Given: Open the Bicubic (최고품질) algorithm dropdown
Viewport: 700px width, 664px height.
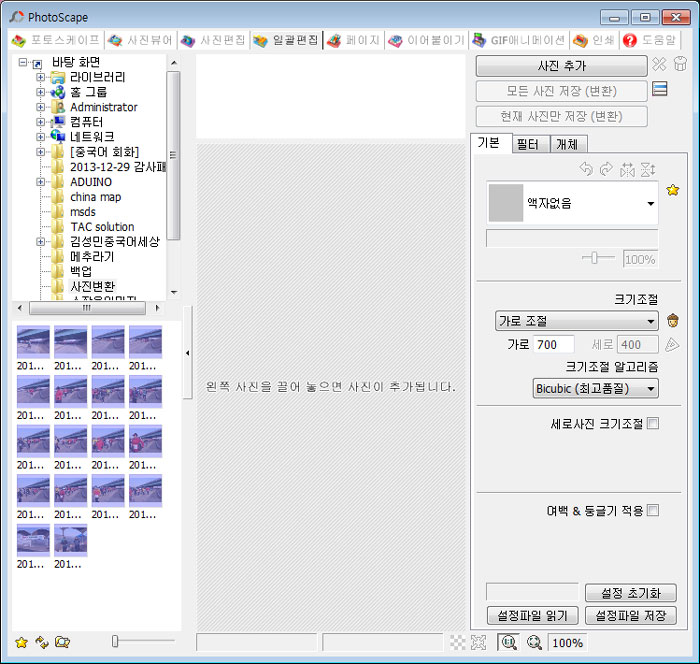Looking at the screenshot, I should tap(595, 388).
